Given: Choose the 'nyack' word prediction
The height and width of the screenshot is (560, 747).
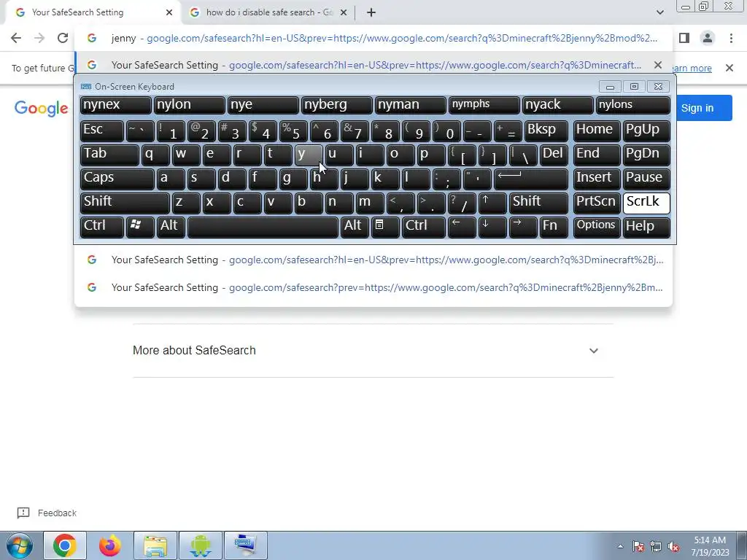Looking at the screenshot, I should click(x=558, y=105).
